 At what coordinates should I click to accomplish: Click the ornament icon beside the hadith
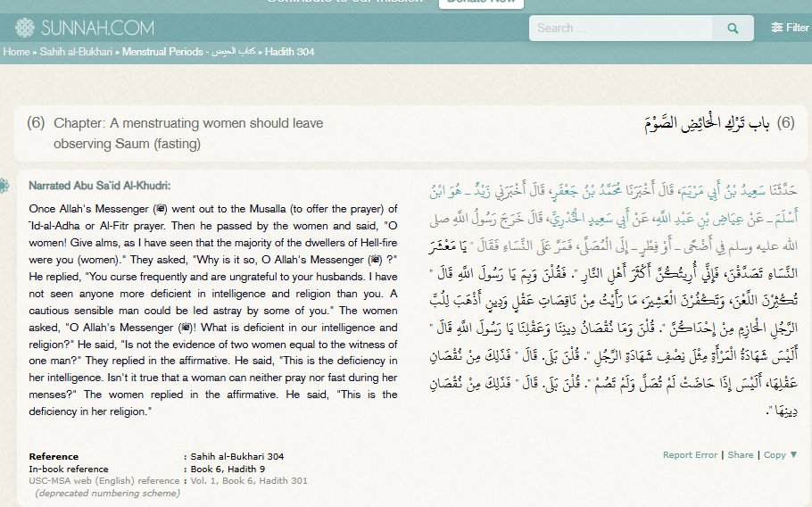tap(4, 186)
